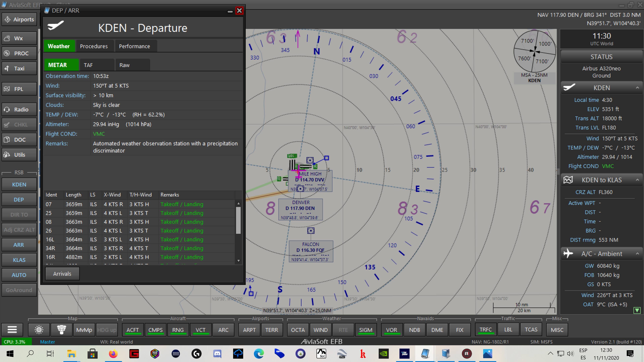Toggle the RNG range rings
Image resolution: width=644 pixels, height=362 pixels.
click(178, 330)
